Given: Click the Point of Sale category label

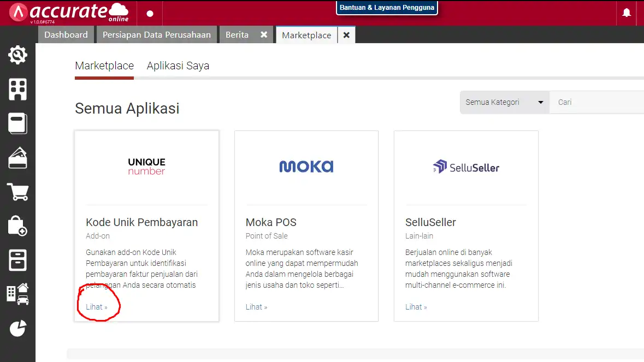Looking at the screenshot, I should [267, 236].
